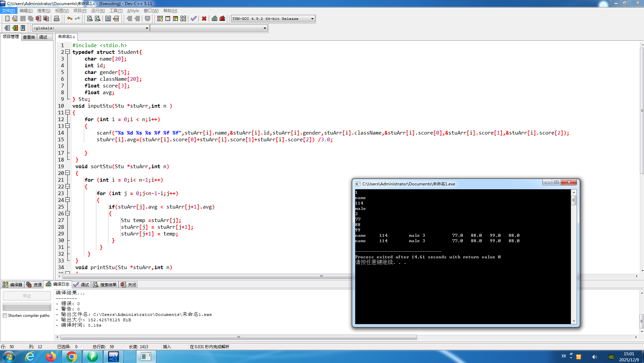Open Google Chrome from the taskbar

point(71,356)
